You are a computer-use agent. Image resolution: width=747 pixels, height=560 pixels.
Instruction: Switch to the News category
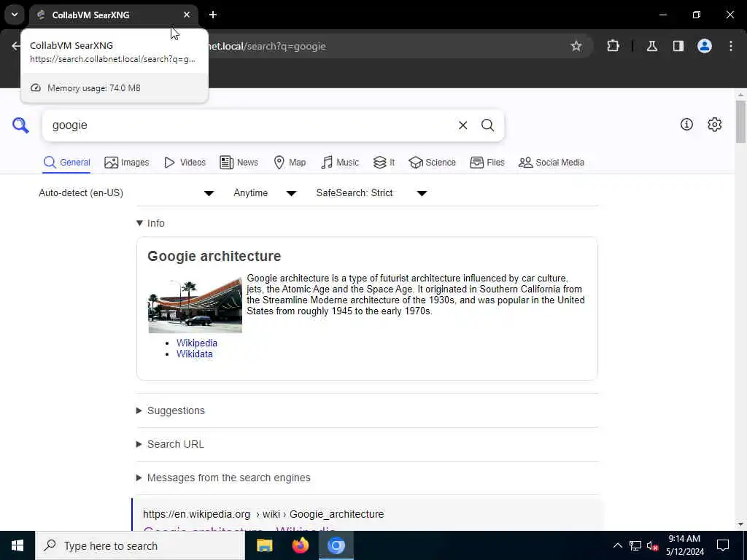click(239, 163)
